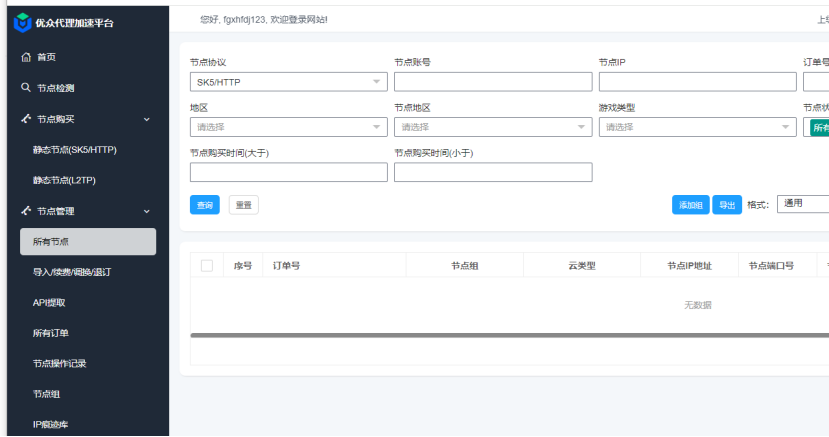Click the platform logo icon
This screenshot has height=437, width=829.
[x=22, y=21]
